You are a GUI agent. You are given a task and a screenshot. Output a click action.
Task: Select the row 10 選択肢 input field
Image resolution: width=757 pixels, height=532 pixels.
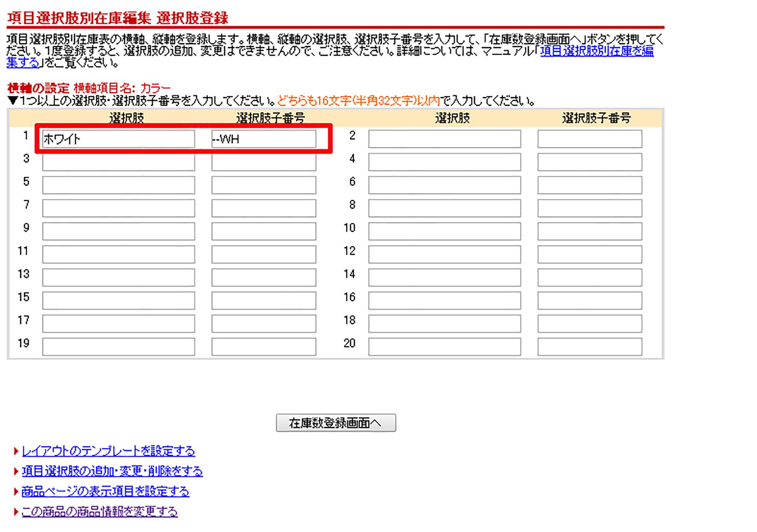[445, 231]
